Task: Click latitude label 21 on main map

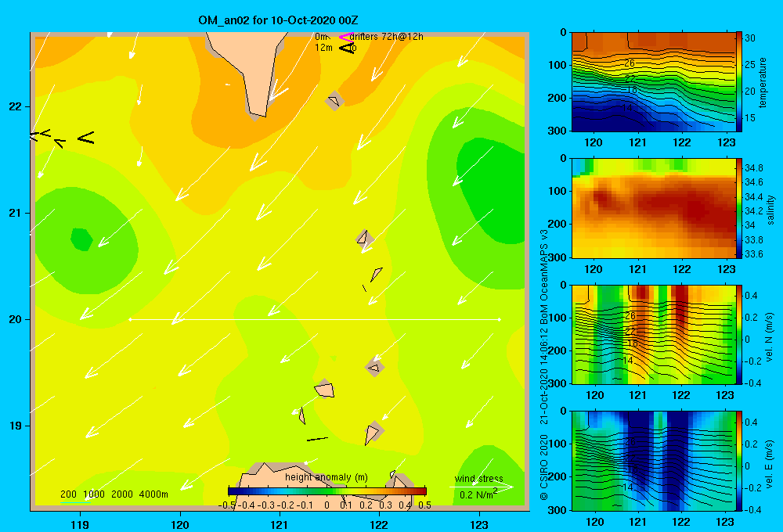Action: click(x=16, y=213)
